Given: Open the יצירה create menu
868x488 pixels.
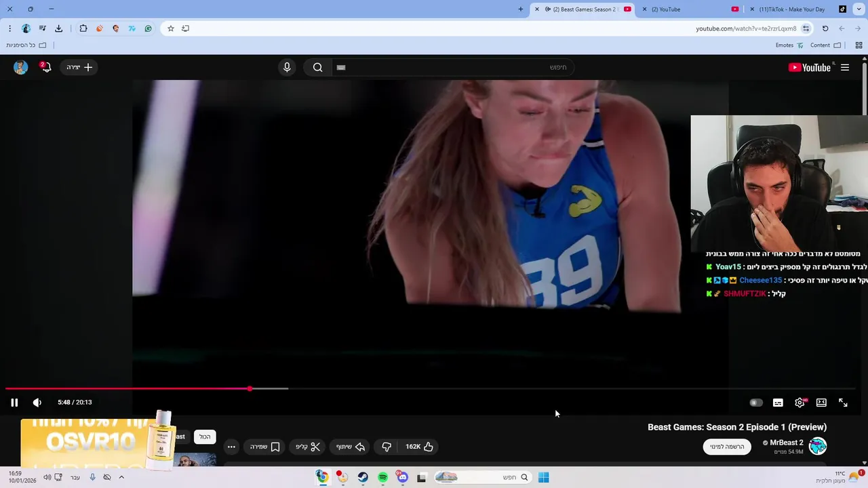Looking at the screenshot, I should click(79, 67).
